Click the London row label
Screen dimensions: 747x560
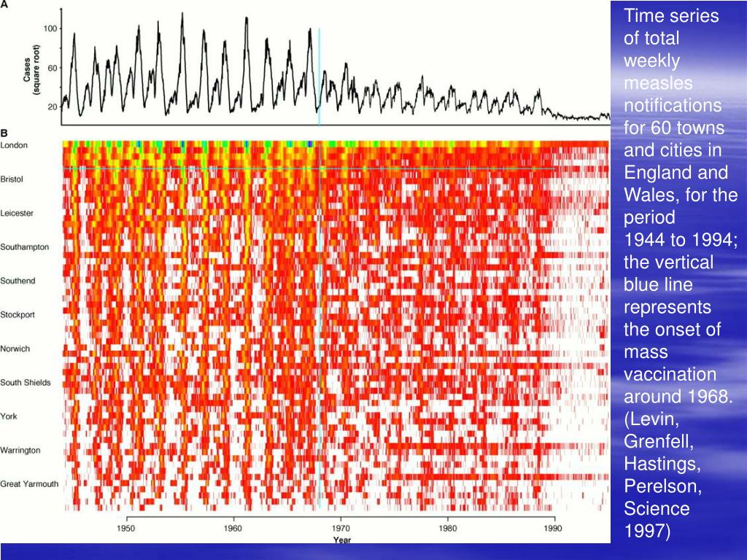(x=14, y=145)
